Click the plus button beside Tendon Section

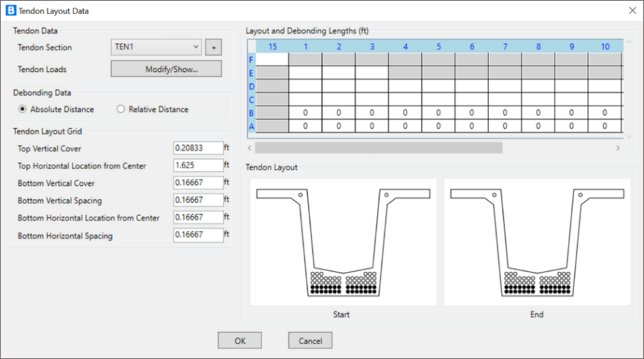click(x=213, y=48)
